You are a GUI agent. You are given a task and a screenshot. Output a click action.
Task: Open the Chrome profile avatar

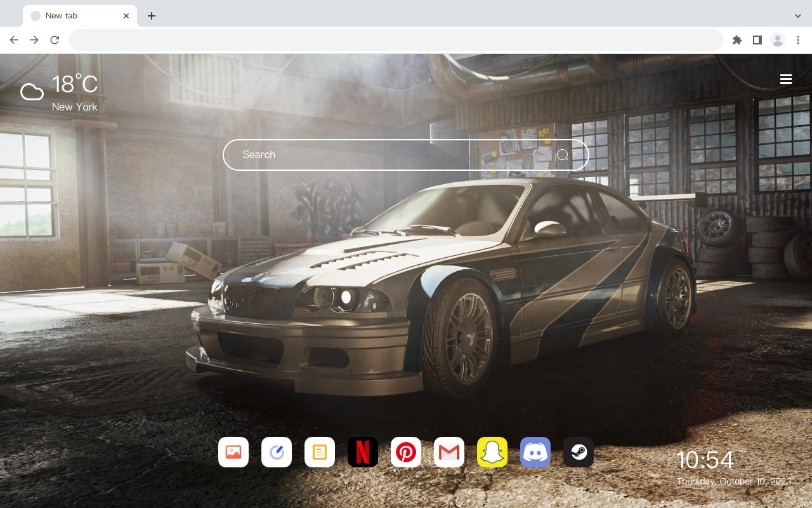(x=778, y=40)
